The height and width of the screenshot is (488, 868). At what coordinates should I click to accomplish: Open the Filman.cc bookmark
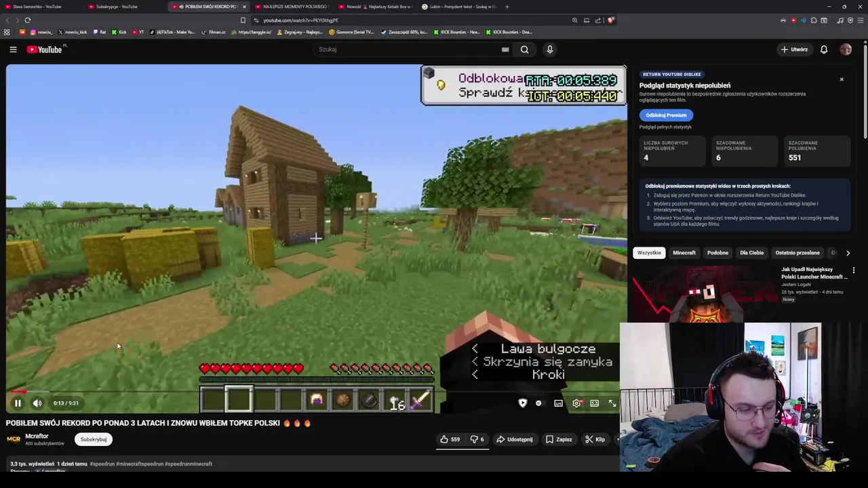pyautogui.click(x=214, y=32)
